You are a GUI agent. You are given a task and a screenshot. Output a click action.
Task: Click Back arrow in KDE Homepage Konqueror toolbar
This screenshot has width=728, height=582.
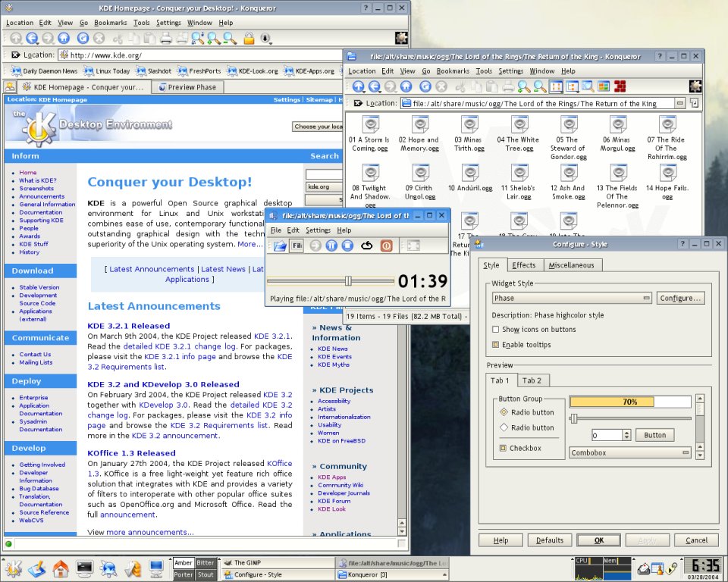32,39
